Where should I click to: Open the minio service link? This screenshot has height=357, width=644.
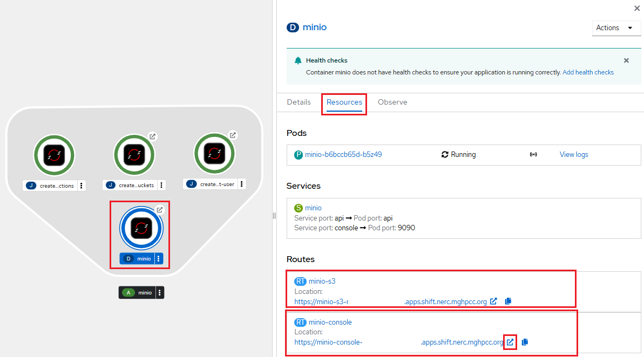(313, 208)
